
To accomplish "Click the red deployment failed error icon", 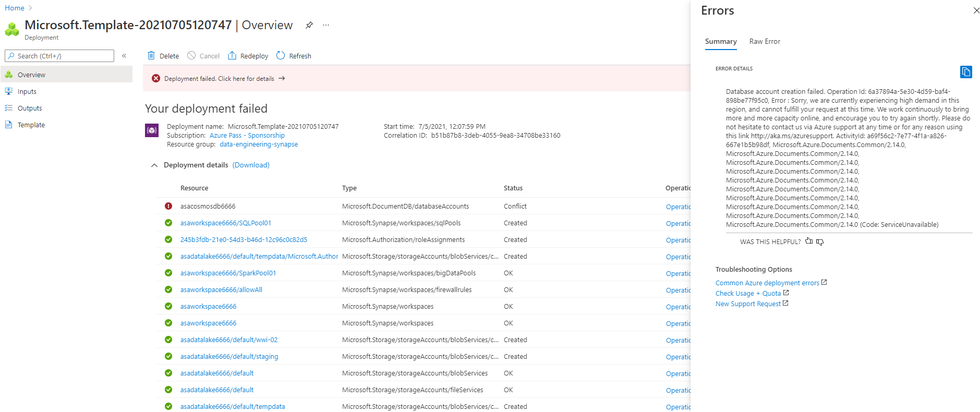I will coord(156,78).
